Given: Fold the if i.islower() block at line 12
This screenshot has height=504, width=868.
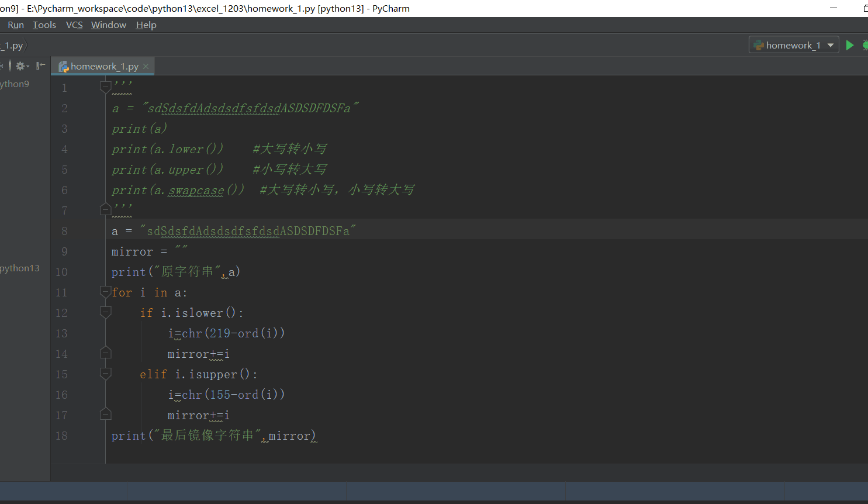Looking at the screenshot, I should tap(105, 312).
